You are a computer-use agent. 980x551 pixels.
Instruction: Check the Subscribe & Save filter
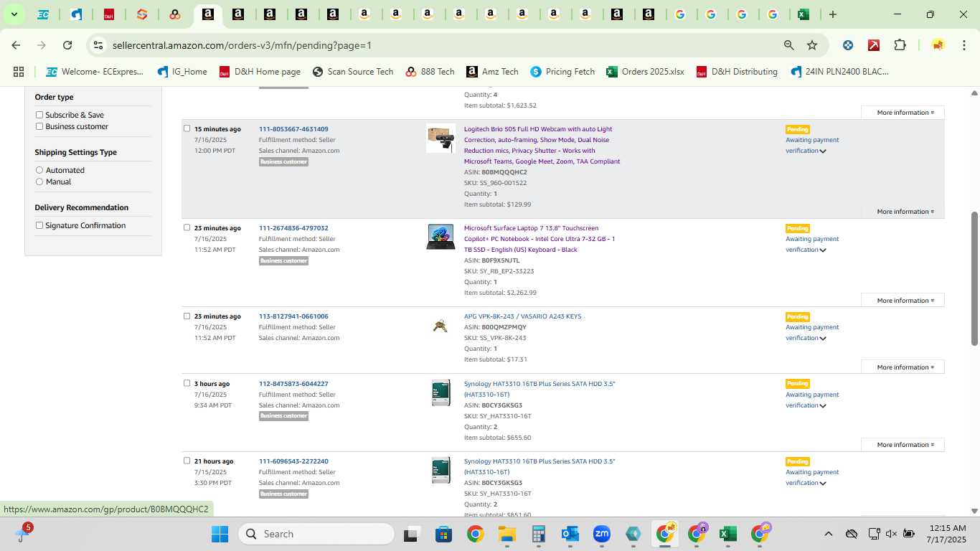pos(39,115)
